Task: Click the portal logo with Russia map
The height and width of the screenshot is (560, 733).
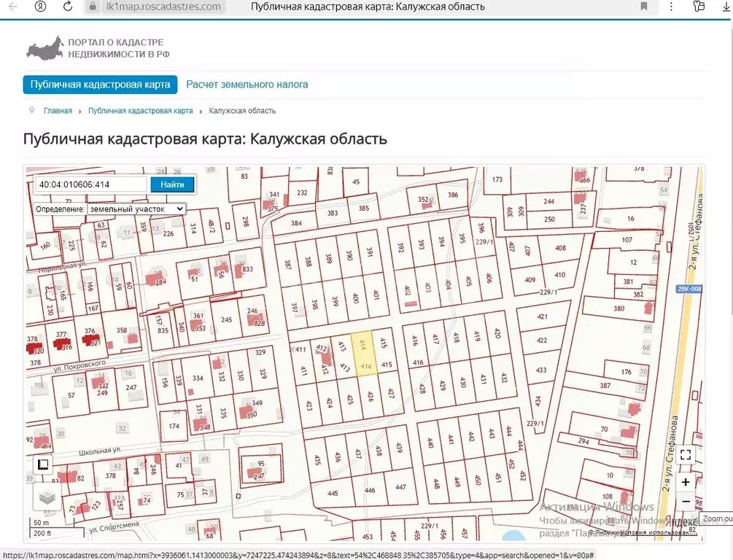Action: coord(45,48)
